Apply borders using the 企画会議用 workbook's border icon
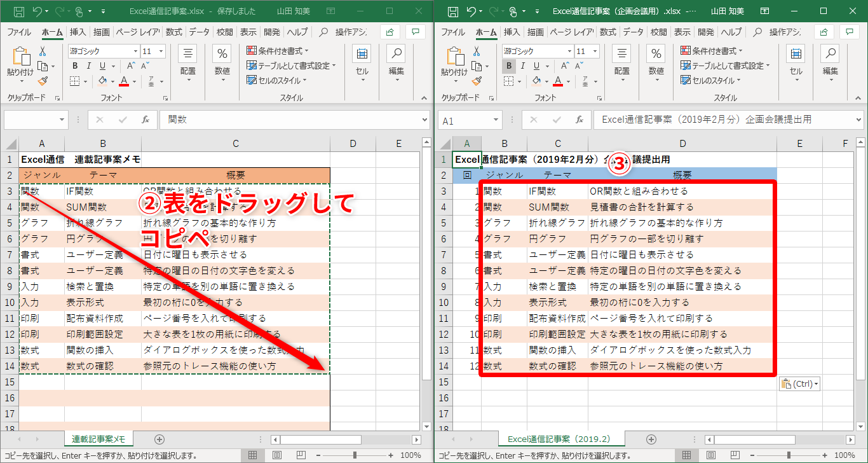 point(508,81)
